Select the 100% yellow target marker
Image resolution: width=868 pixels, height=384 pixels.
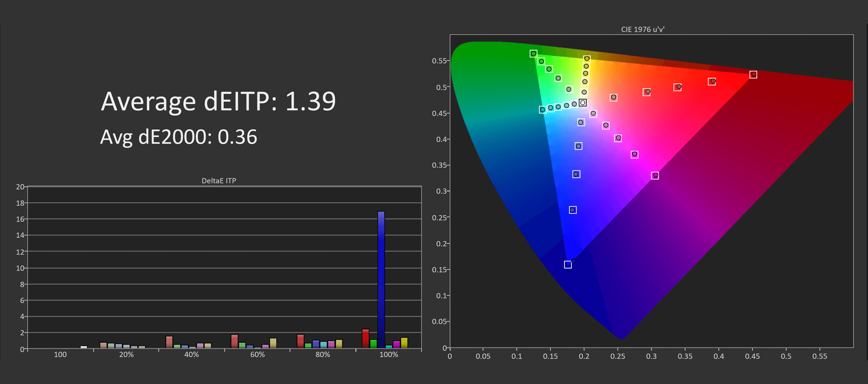click(586, 59)
